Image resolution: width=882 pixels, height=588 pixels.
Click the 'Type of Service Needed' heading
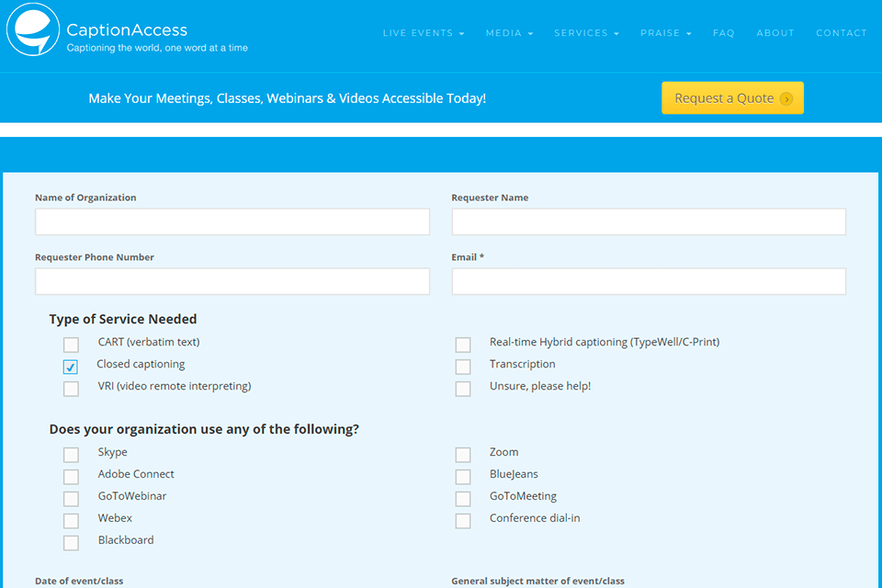[x=122, y=319]
